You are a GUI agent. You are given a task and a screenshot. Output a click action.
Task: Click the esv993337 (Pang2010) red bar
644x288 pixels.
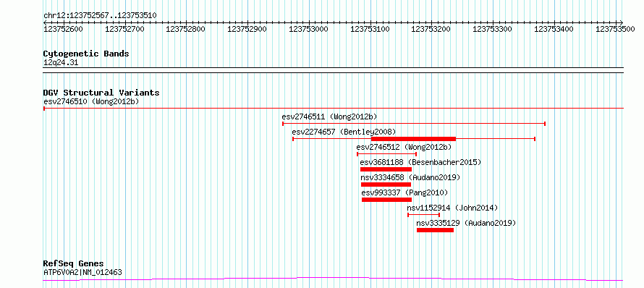(x=386, y=200)
